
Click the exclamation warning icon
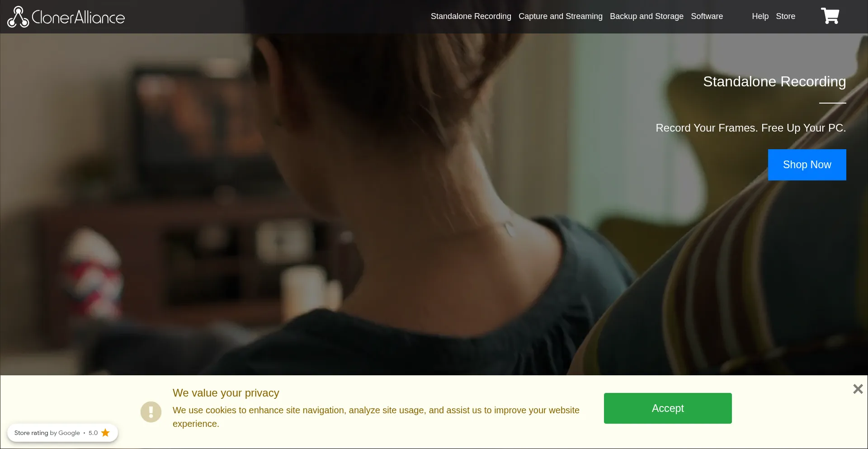point(151,412)
